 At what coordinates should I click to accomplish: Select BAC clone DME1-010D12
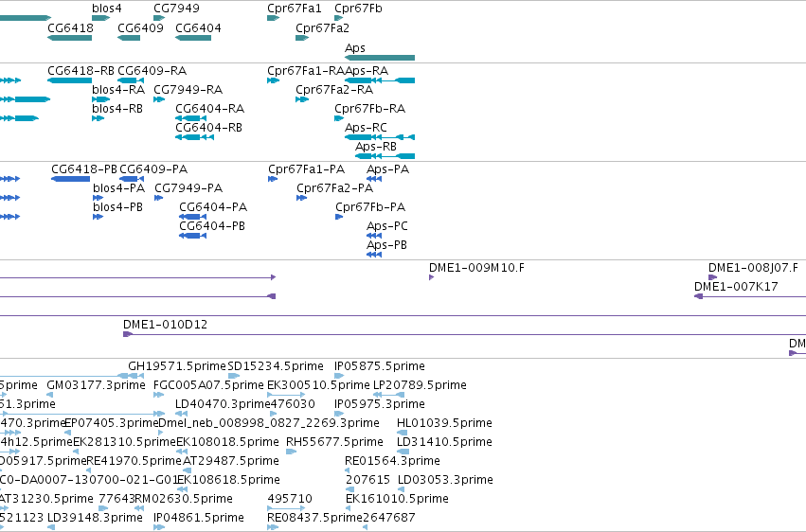tap(165, 325)
